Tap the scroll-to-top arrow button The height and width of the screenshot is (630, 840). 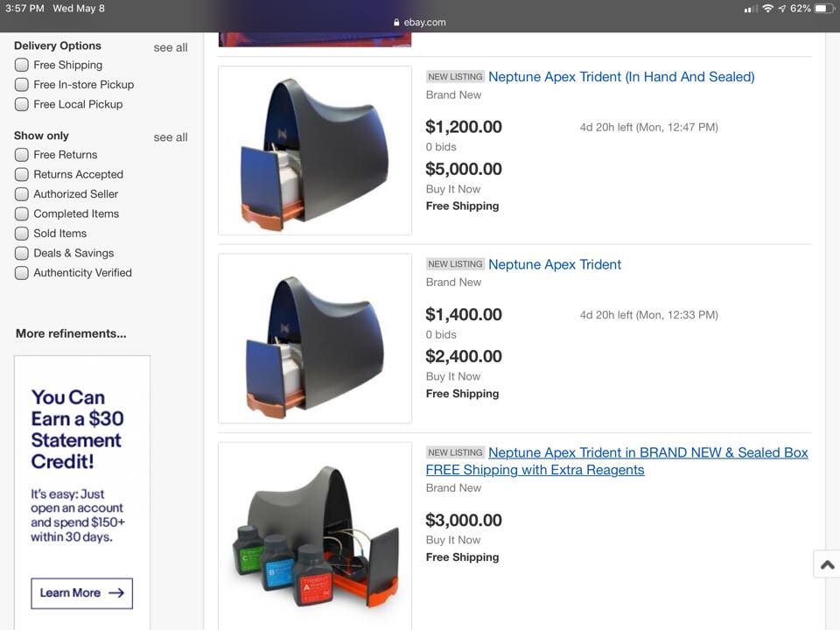tap(827, 564)
